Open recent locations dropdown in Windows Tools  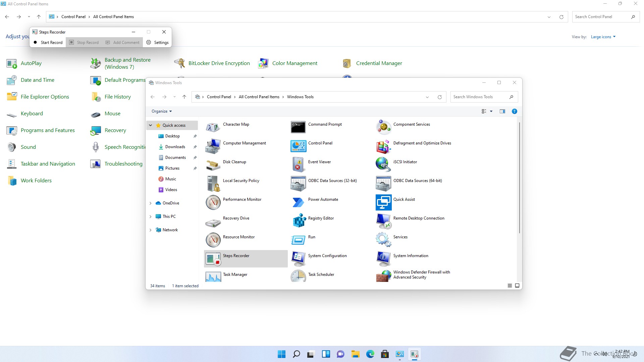click(x=174, y=97)
